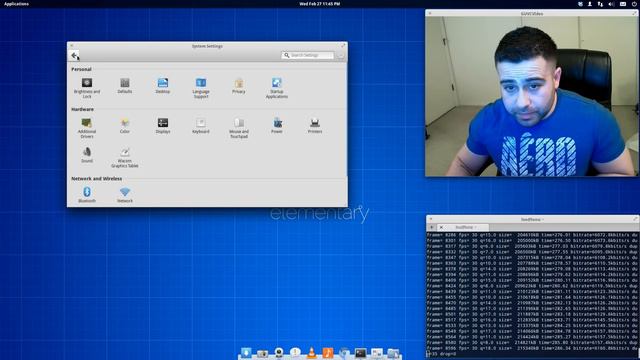Open the Displays settings
Viewport: 640px width, 360px height.
point(162,125)
